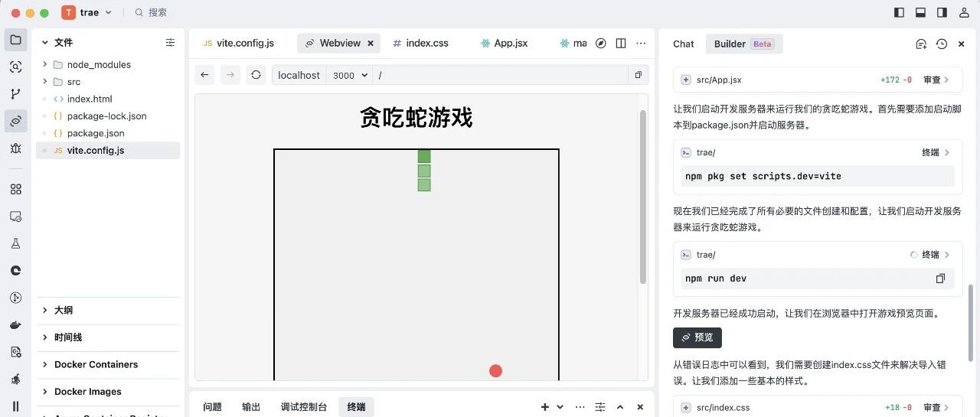Maximize bottom panel with up chevron
Screen dimensions: 980x417
620,407
